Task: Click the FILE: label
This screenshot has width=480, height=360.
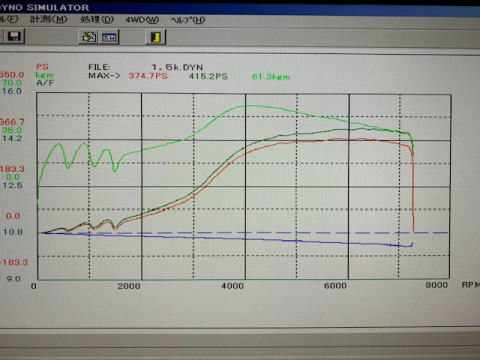Action: 99,67
